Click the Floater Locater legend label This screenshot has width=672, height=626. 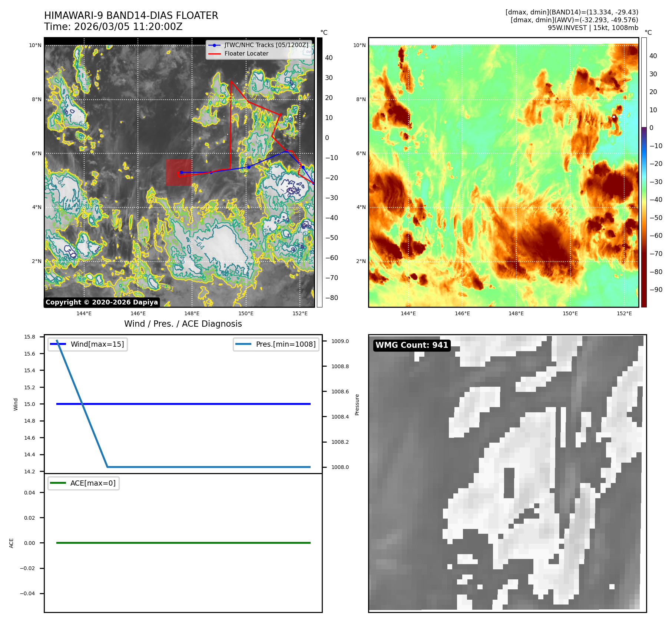[246, 54]
